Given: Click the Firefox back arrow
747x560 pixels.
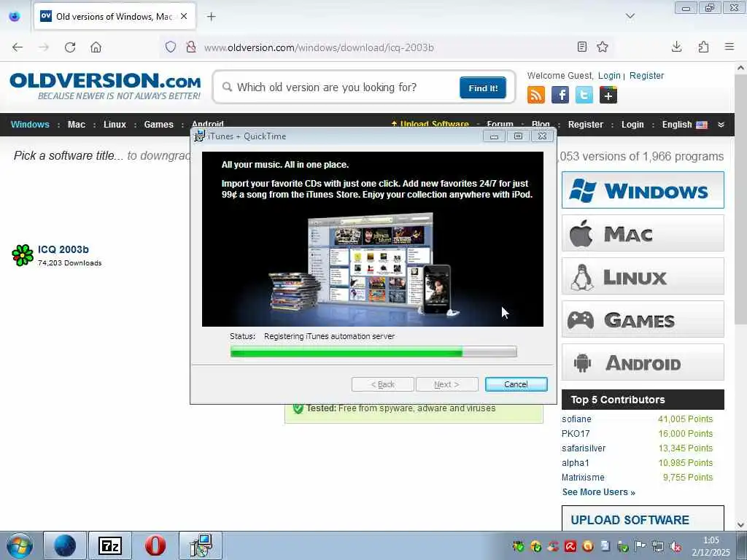Looking at the screenshot, I should [18, 47].
